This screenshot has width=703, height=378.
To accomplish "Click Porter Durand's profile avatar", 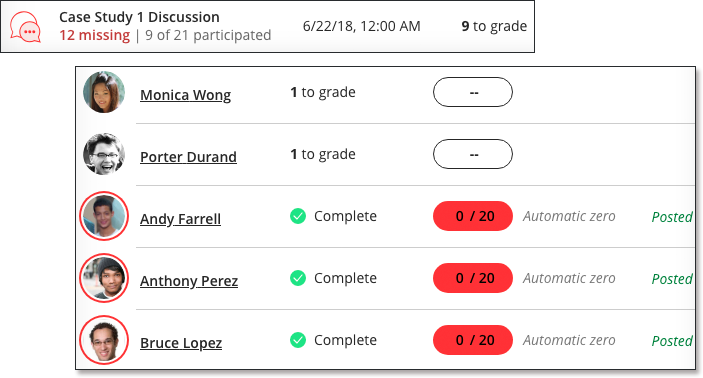I will 104,154.
